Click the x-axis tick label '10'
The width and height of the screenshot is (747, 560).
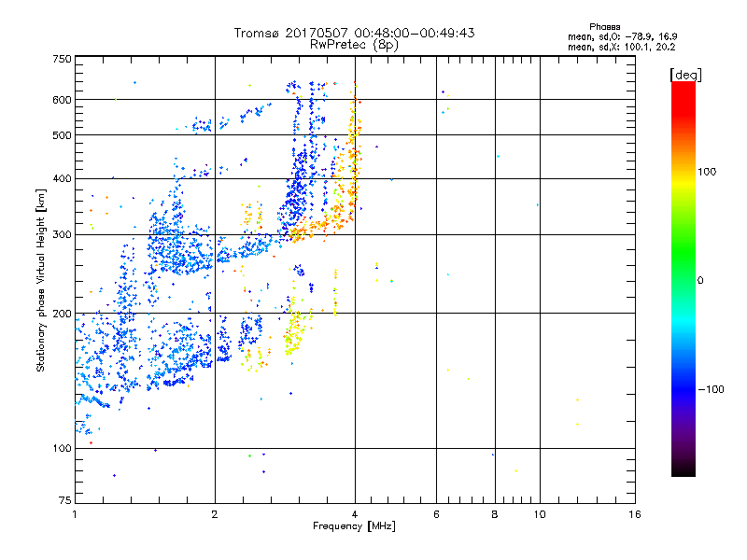[x=540, y=514]
